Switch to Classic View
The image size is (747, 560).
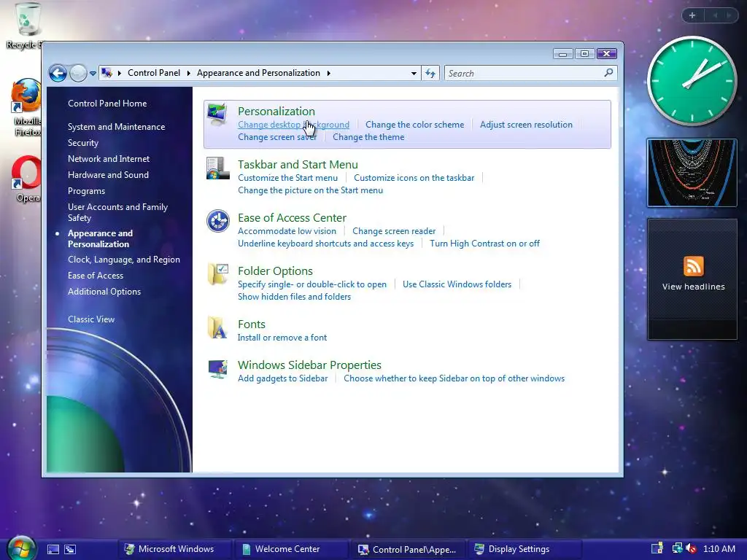pyautogui.click(x=91, y=319)
